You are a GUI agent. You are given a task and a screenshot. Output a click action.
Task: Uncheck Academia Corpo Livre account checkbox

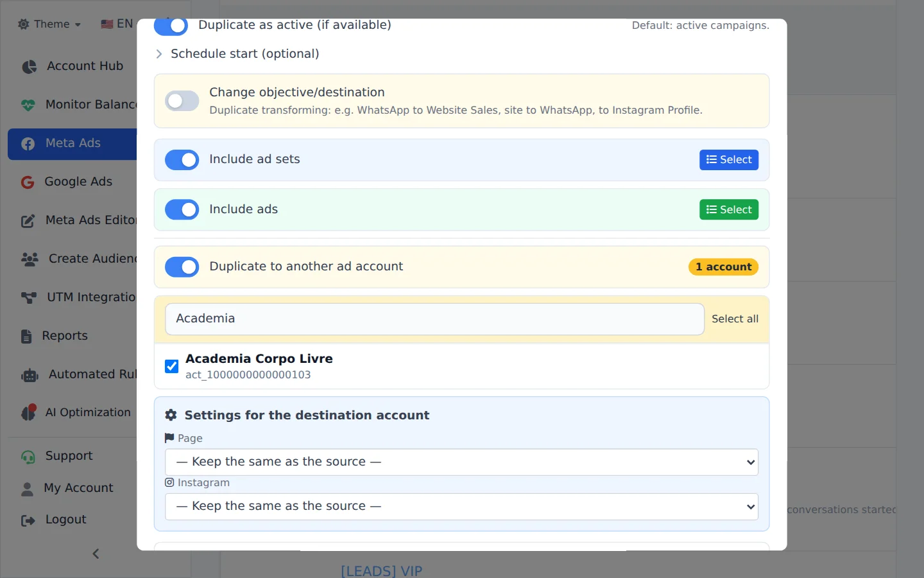coord(171,366)
